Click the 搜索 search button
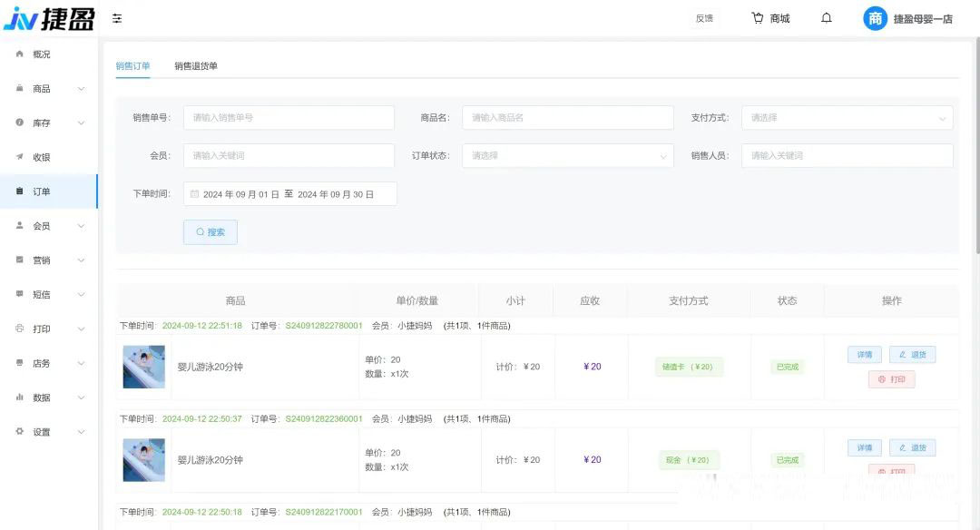980x530 pixels. click(x=211, y=232)
